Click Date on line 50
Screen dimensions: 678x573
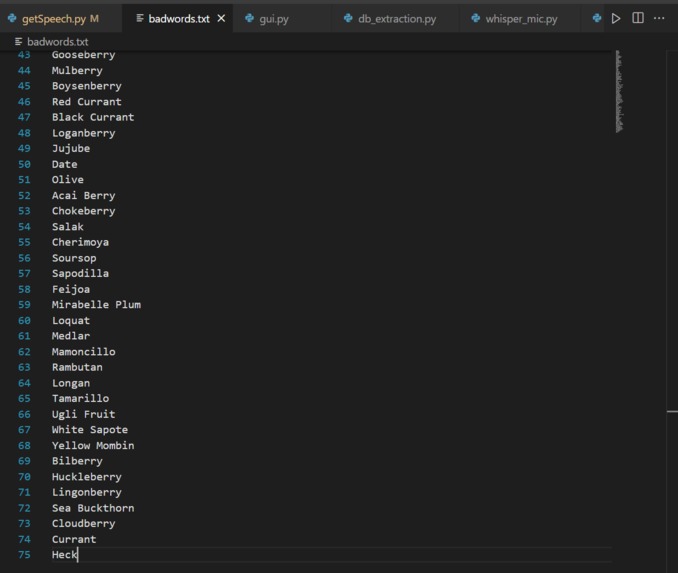(x=64, y=164)
